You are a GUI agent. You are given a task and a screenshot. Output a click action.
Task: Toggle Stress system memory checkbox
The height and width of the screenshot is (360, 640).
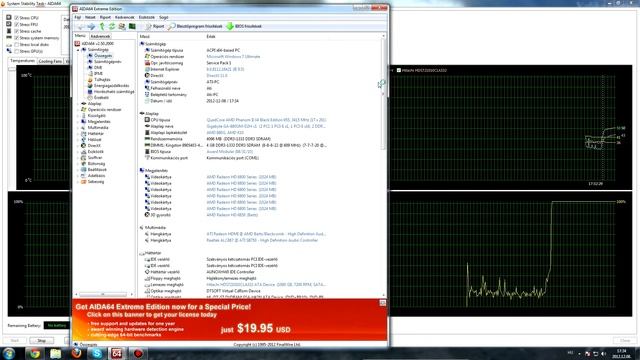tap(17, 38)
